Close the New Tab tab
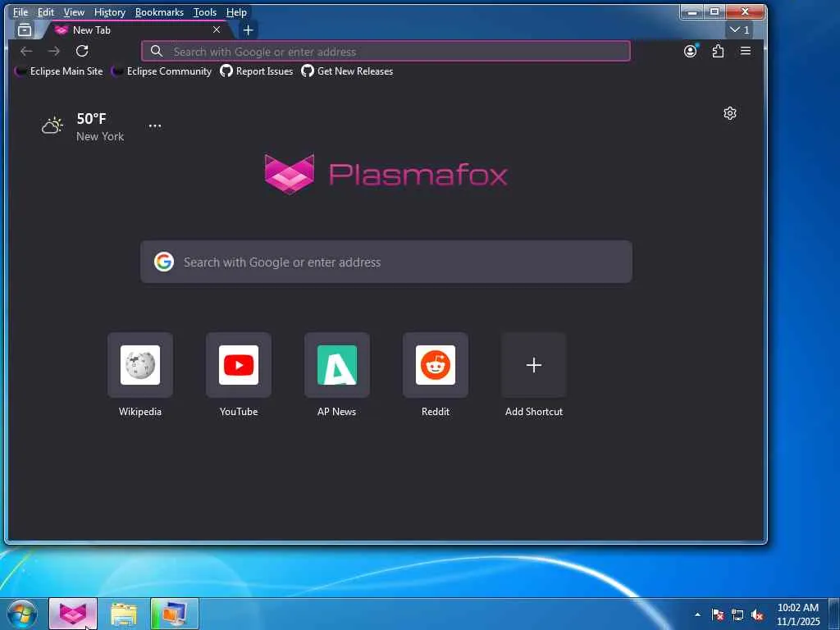Image resolution: width=840 pixels, height=630 pixels. click(x=217, y=30)
